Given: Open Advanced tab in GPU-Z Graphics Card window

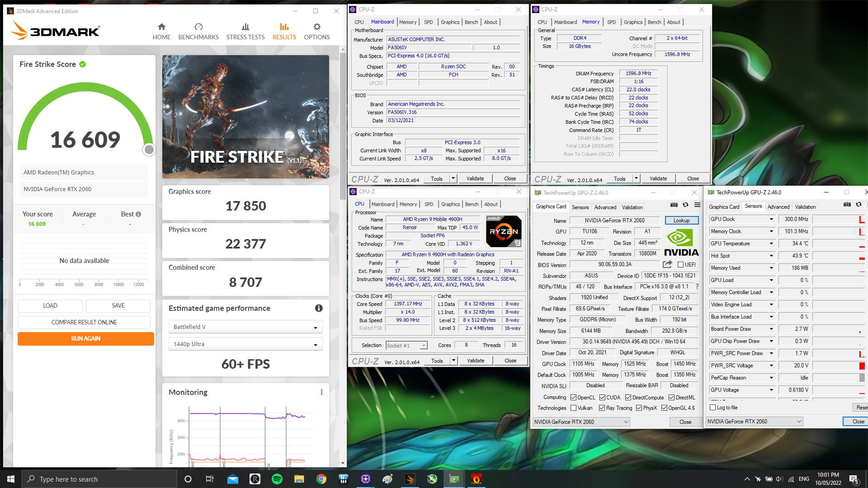Looking at the screenshot, I should pos(605,207).
